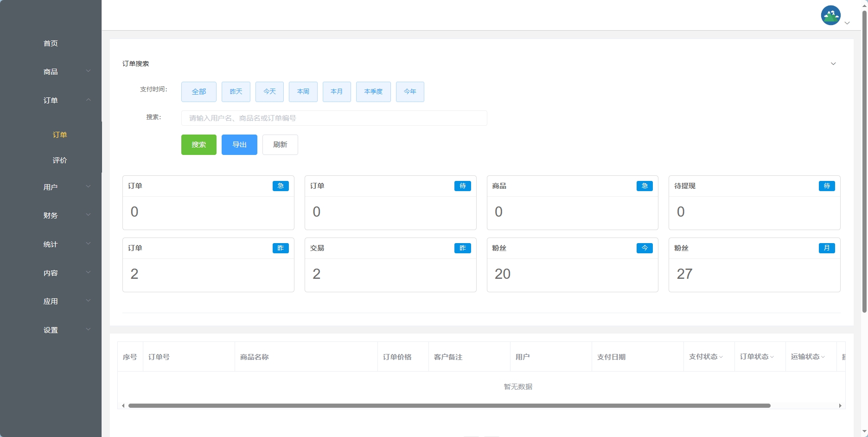868x437 pixels.
Task: Click the 暂无数据 empty table message
Action: (518, 387)
